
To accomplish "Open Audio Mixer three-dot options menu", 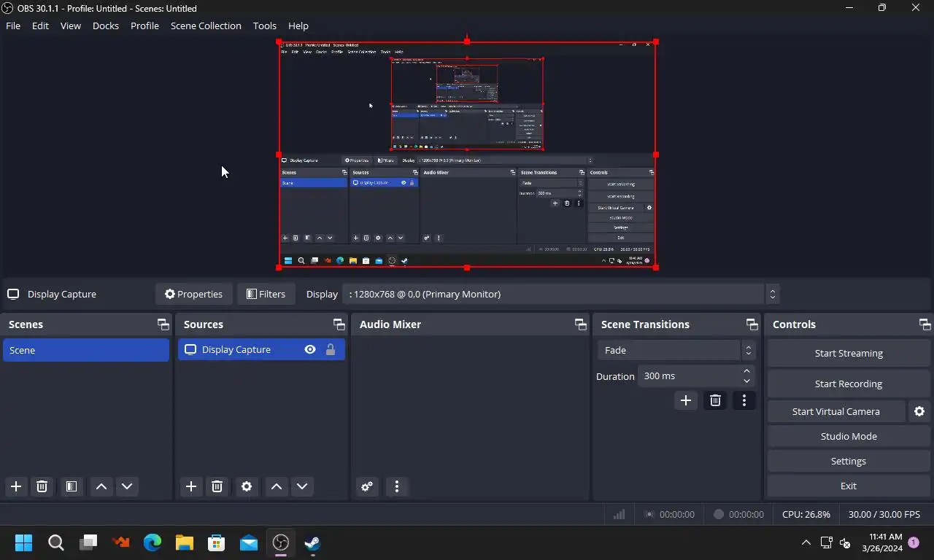I will pyautogui.click(x=397, y=486).
